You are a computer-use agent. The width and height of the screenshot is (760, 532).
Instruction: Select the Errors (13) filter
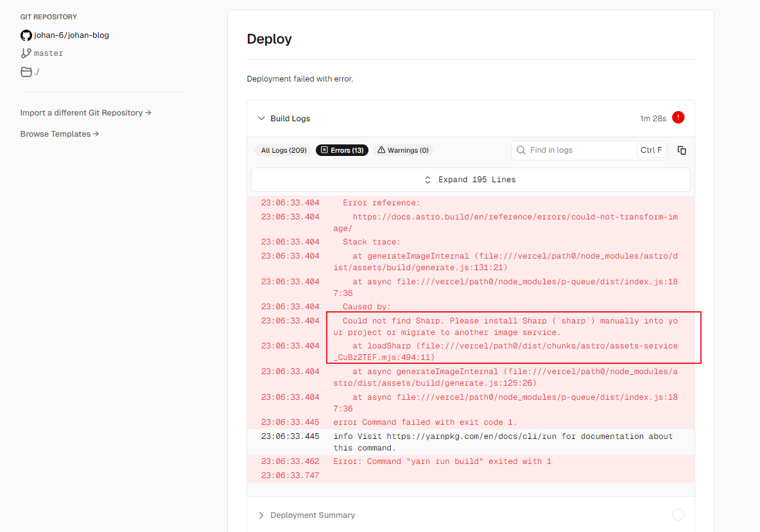(342, 150)
